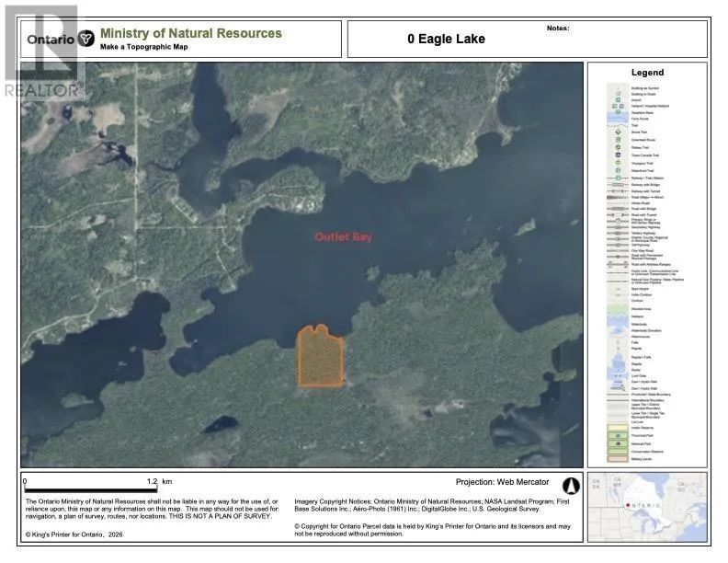Viewport: 728px width, 563px height.
Task: Click the Secondary Highway legend symbol
Action: point(618,227)
